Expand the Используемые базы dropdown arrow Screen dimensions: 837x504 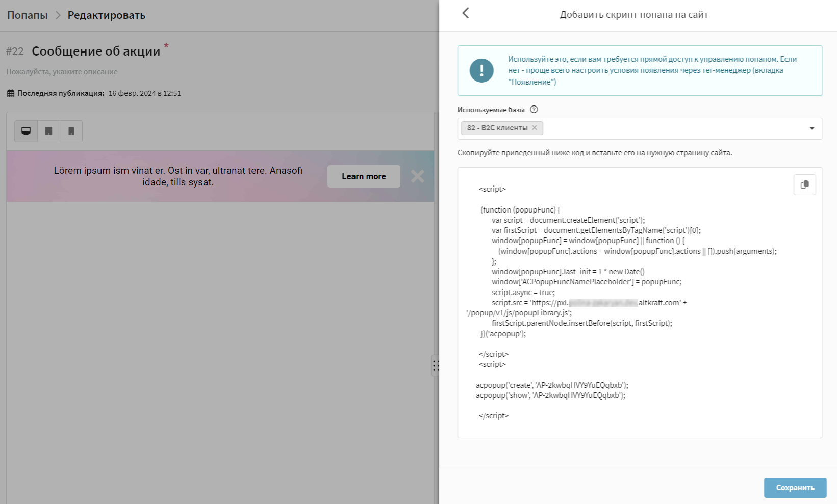(x=811, y=128)
